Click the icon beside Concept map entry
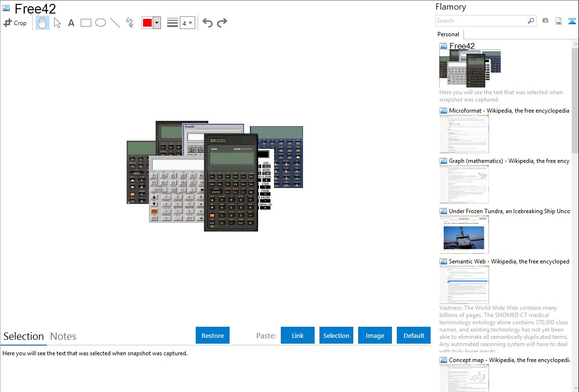Image resolution: width=579 pixels, height=392 pixels. [x=443, y=360]
